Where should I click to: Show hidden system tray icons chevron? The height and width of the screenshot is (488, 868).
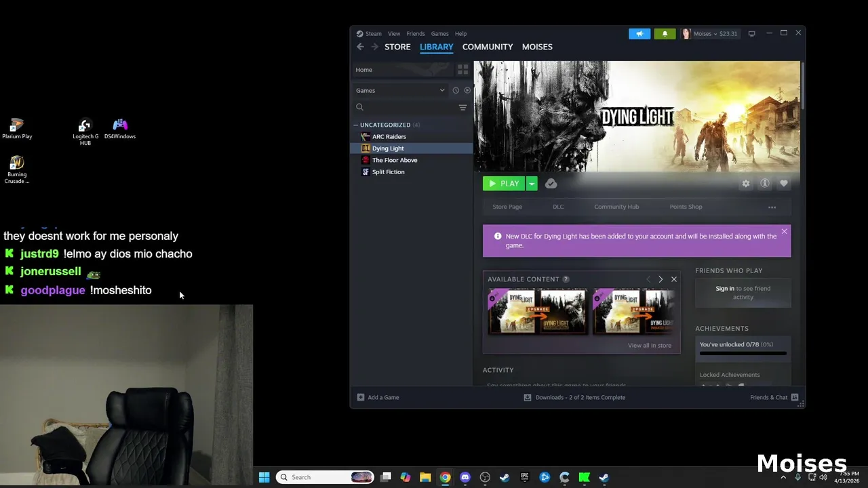[x=783, y=477]
